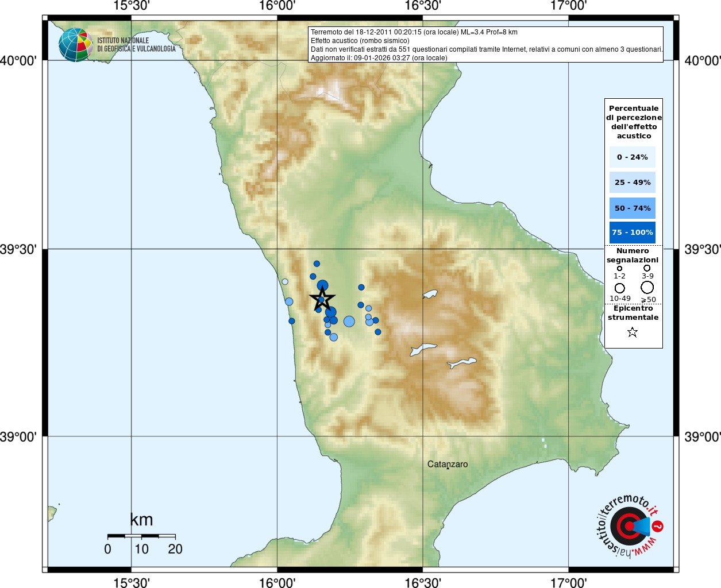Click the black epicenter star on the map

coord(322,299)
